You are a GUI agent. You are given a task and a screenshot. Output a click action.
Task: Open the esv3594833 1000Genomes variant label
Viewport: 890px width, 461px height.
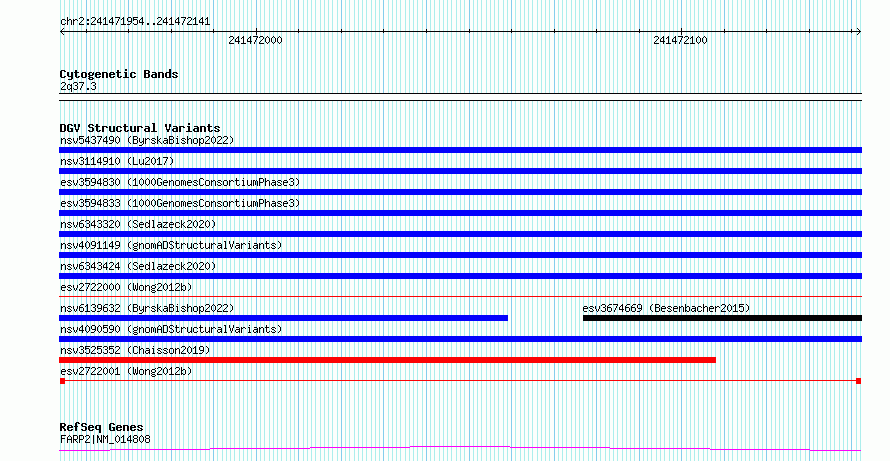180,203
